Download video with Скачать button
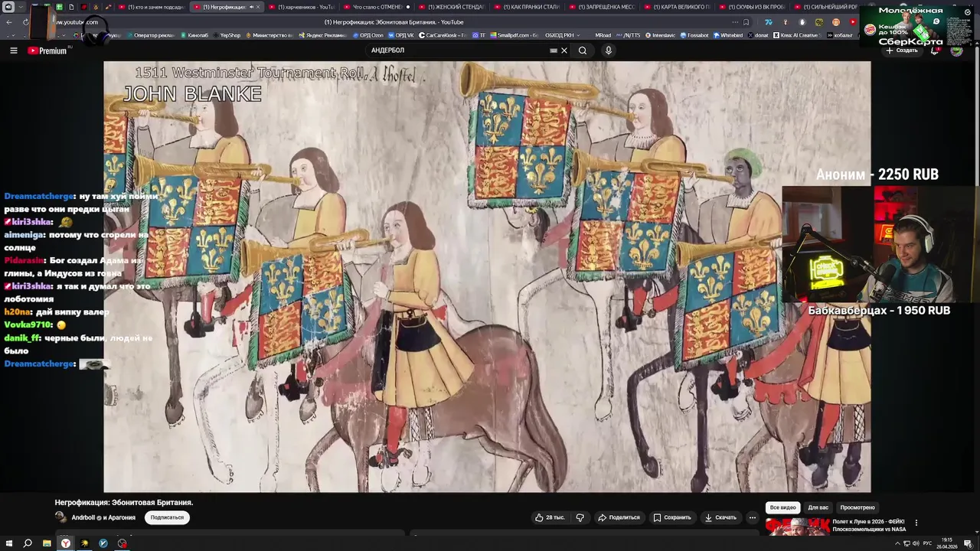Image resolution: width=980 pixels, height=551 pixels. (720, 517)
